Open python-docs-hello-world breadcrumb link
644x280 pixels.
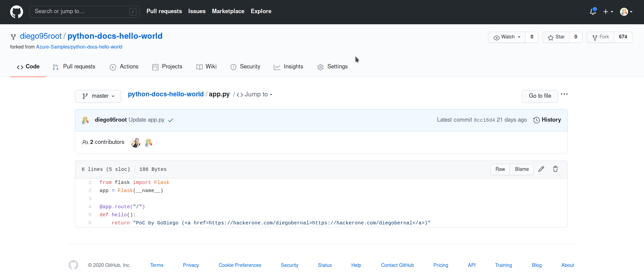tap(166, 94)
